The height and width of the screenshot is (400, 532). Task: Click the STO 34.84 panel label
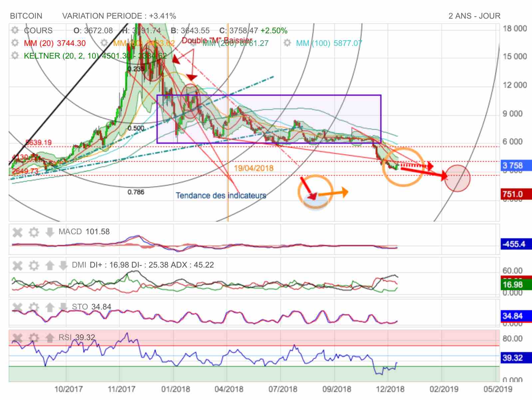coord(92,307)
